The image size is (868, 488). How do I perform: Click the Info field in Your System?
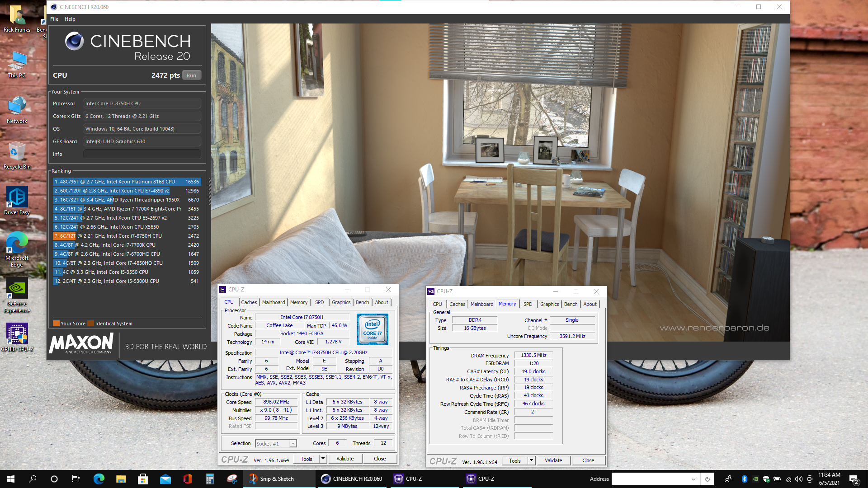(142, 154)
